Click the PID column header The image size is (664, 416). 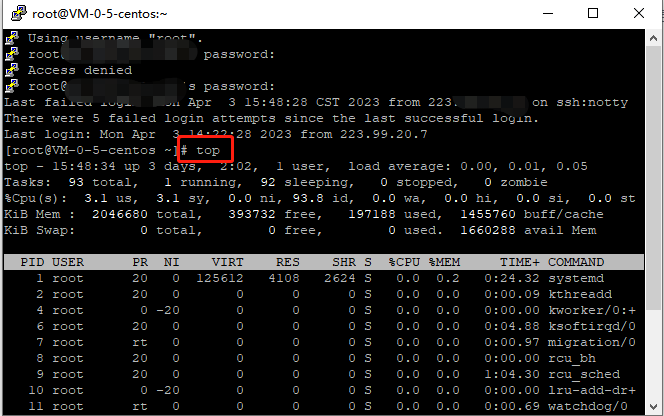pos(32,262)
